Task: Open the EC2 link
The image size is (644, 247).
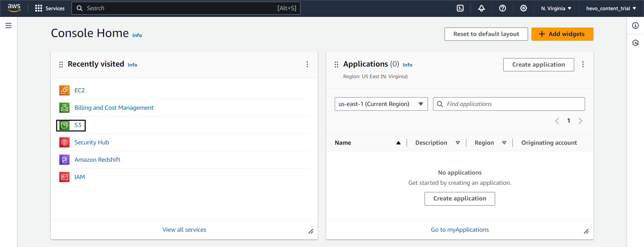Action: (x=80, y=90)
